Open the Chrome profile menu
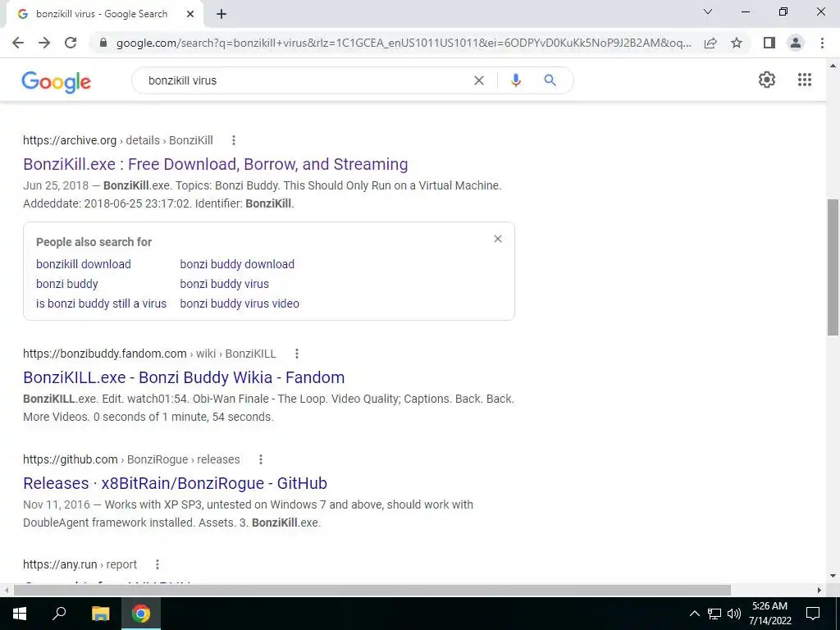Screen dimensions: 840x630 (796, 43)
